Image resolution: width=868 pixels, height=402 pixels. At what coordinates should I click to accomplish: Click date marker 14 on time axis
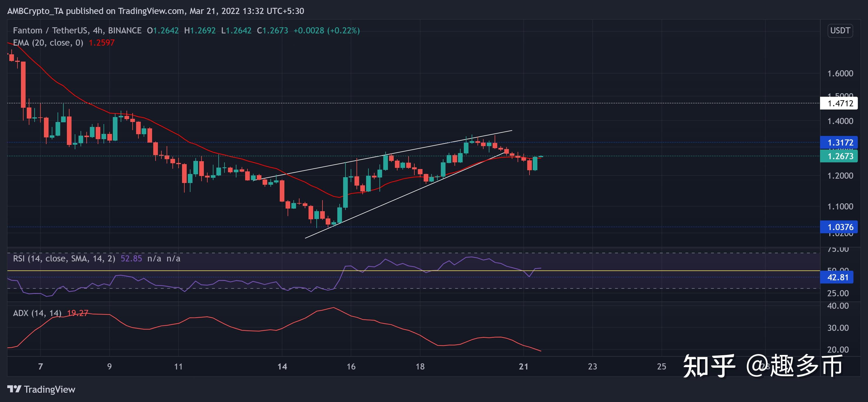tap(282, 366)
